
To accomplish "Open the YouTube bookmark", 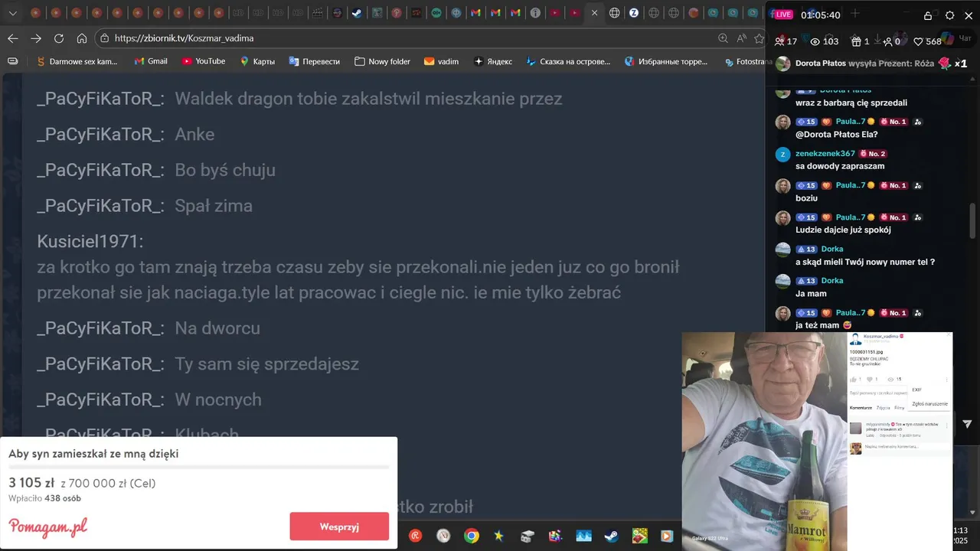I will pyautogui.click(x=204, y=61).
